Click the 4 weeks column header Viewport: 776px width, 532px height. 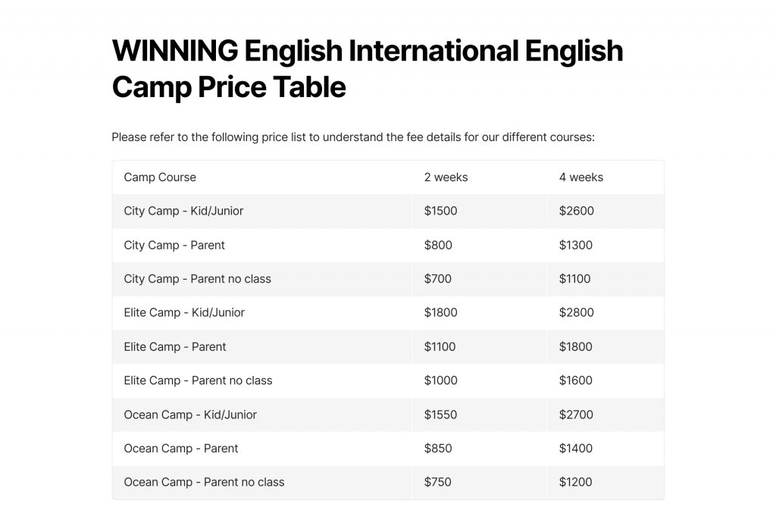581,177
